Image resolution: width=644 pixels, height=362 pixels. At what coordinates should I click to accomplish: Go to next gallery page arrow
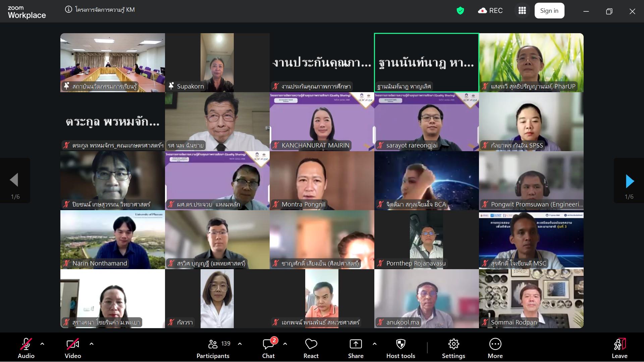pos(629,181)
